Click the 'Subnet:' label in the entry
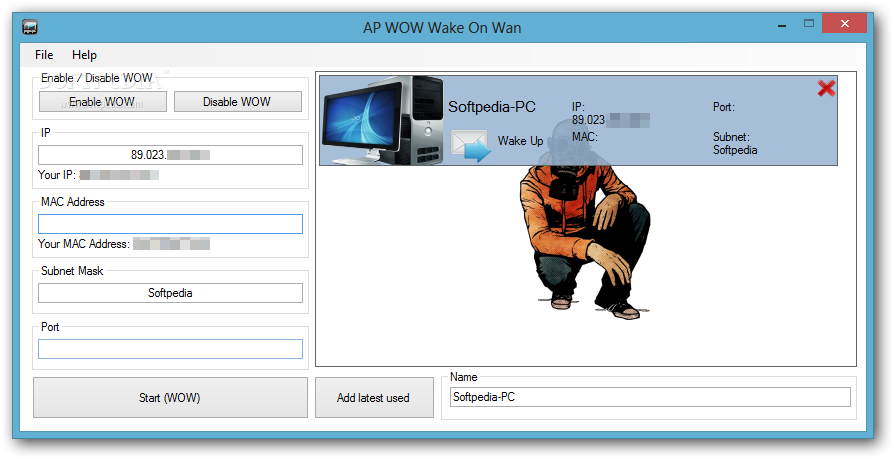This screenshot has width=894, height=459. tap(731, 137)
